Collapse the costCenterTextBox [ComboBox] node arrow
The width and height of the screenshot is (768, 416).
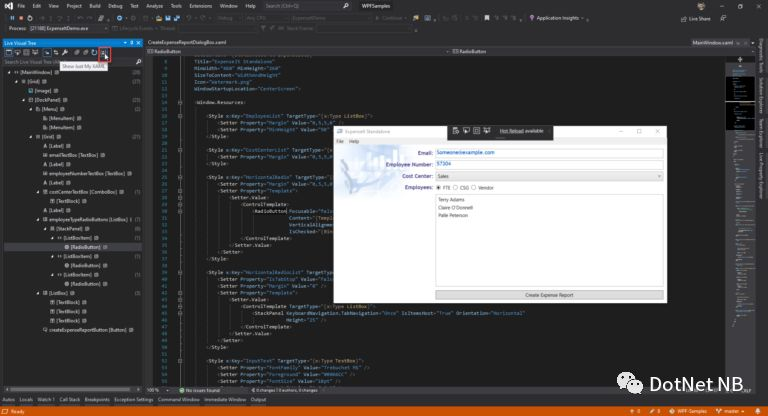coord(38,192)
